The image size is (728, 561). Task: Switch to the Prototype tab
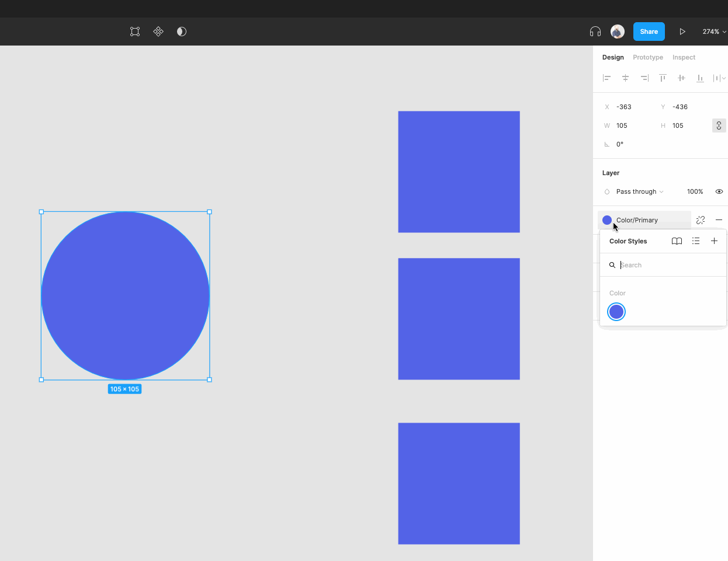[x=648, y=57]
